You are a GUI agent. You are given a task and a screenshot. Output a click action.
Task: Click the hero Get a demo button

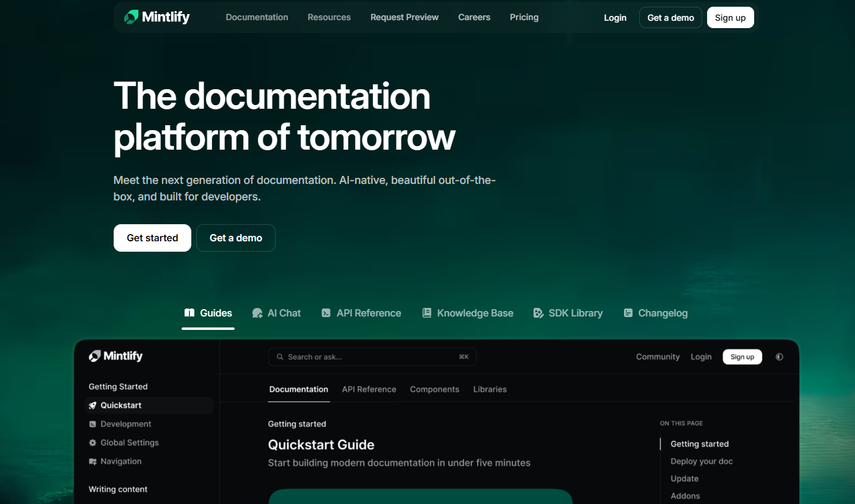coord(236,238)
